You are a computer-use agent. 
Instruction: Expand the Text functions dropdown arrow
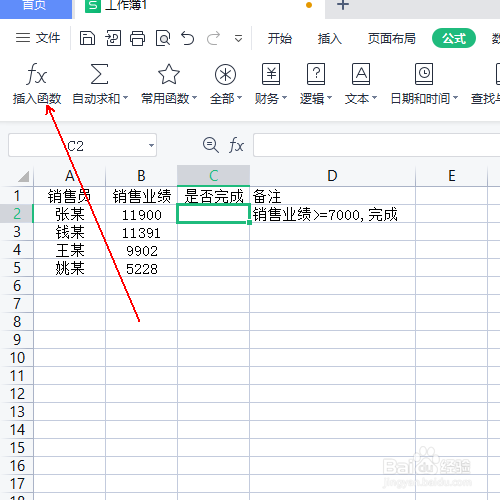[374, 98]
